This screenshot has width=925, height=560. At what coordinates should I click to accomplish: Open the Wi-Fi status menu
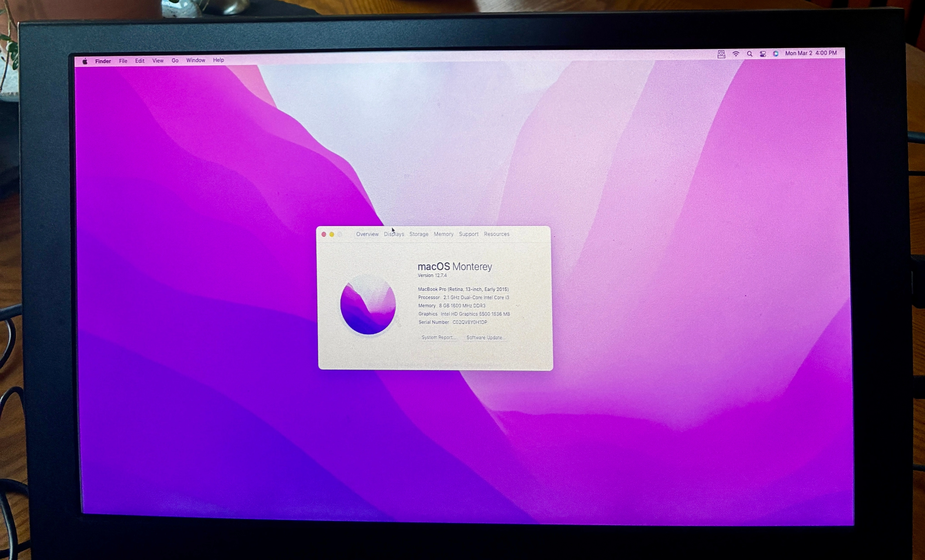pos(736,54)
